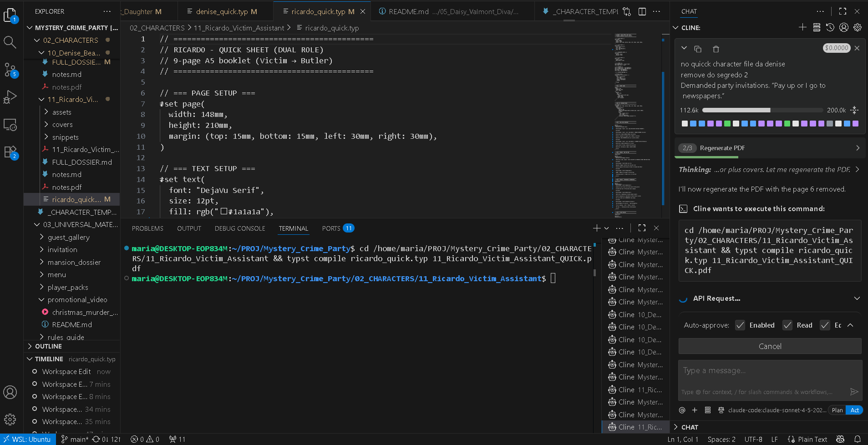Delete the current Cline task with trash icon
The width and height of the screenshot is (868, 445).
pos(716,49)
